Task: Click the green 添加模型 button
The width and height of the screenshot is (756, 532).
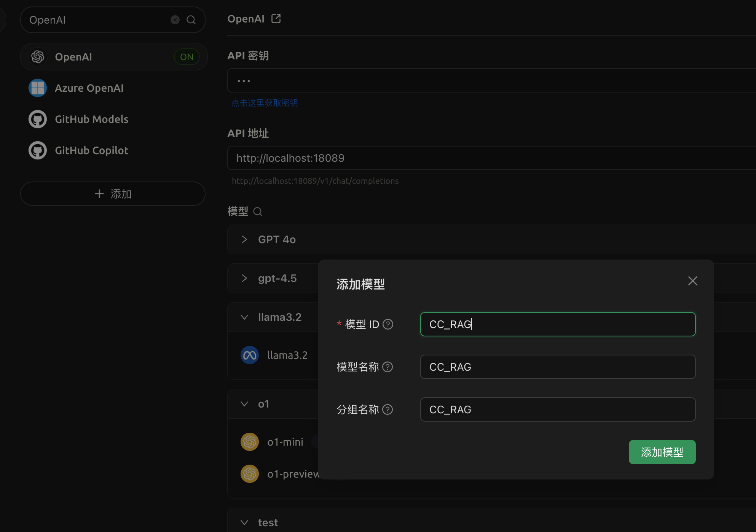Action: 662,452
